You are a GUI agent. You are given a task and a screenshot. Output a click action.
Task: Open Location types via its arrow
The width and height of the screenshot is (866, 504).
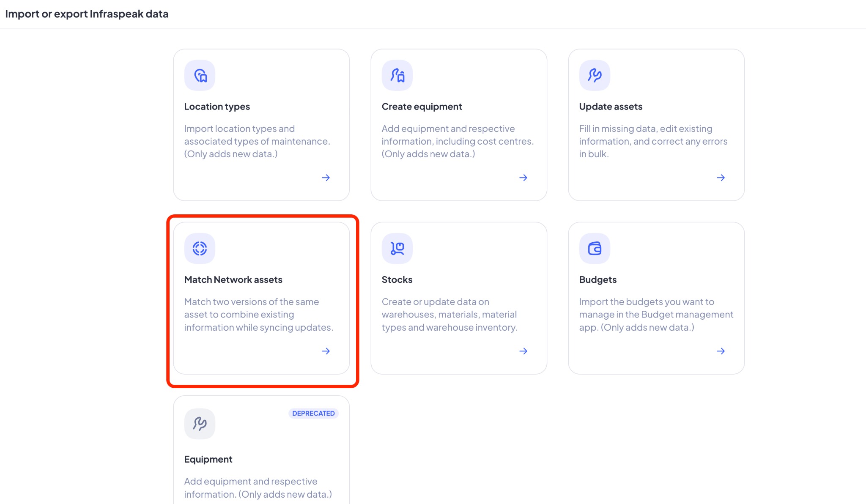coord(326,178)
